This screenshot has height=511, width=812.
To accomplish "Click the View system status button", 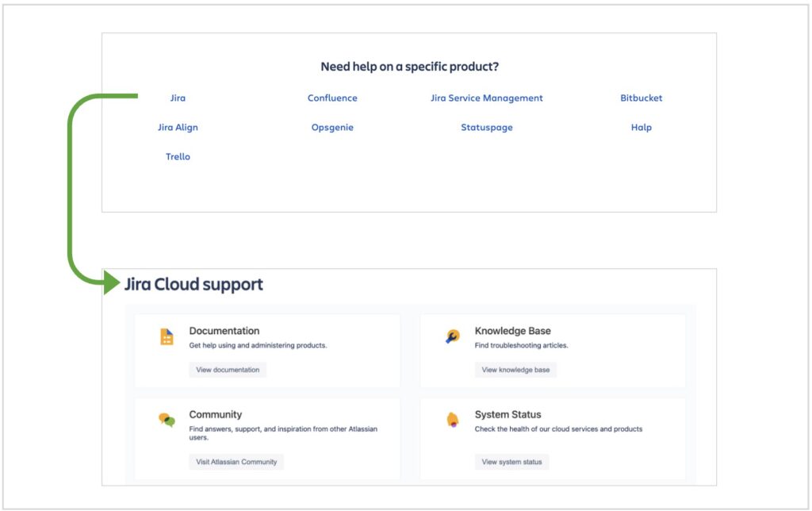I will click(511, 462).
